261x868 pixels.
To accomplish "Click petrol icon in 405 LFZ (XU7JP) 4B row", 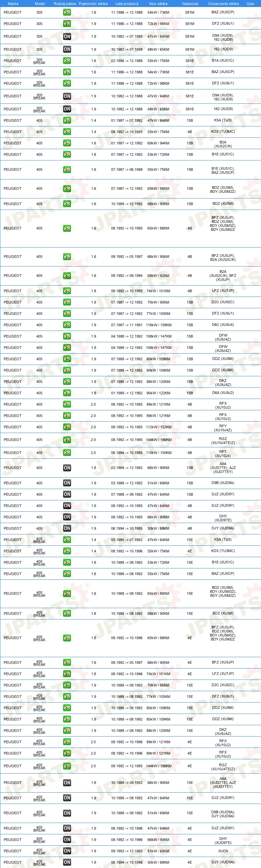I will point(67,291).
